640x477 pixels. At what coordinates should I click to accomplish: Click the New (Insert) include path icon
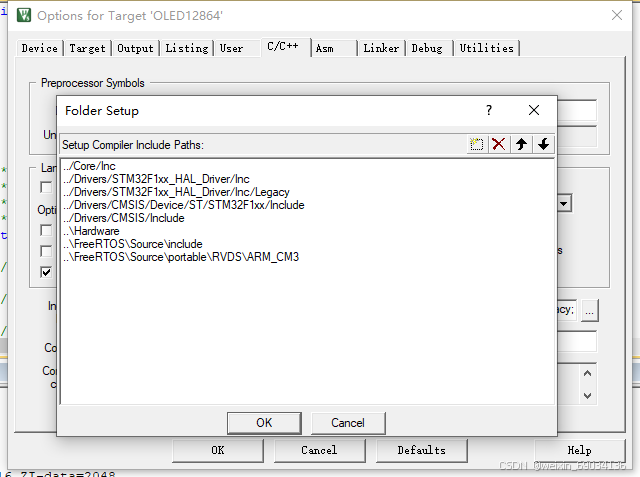pyautogui.click(x=476, y=144)
